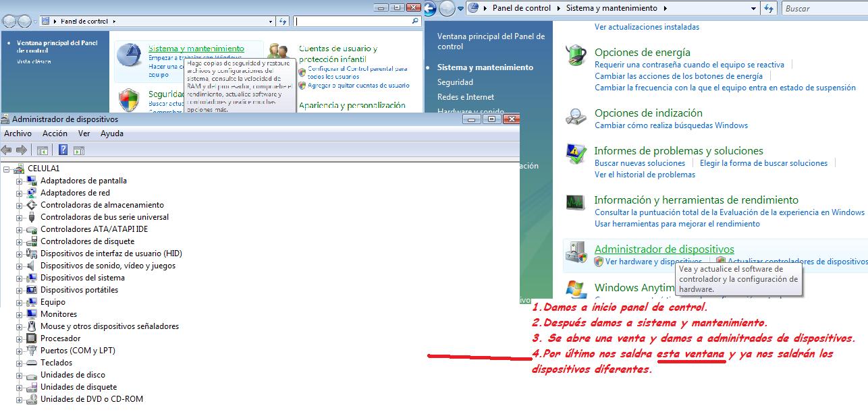Click the Monitores icon in the device tree
This screenshot has height=418, width=868.
click(32, 314)
